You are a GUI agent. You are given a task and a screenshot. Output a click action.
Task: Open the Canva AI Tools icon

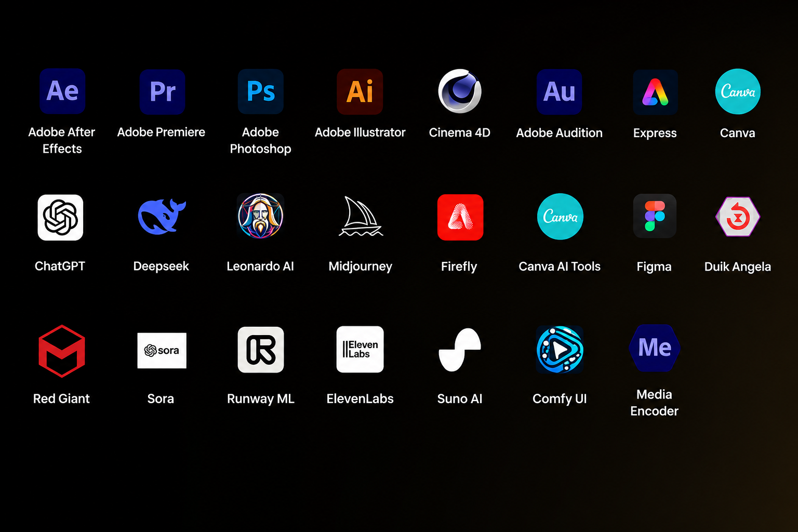coord(560,217)
